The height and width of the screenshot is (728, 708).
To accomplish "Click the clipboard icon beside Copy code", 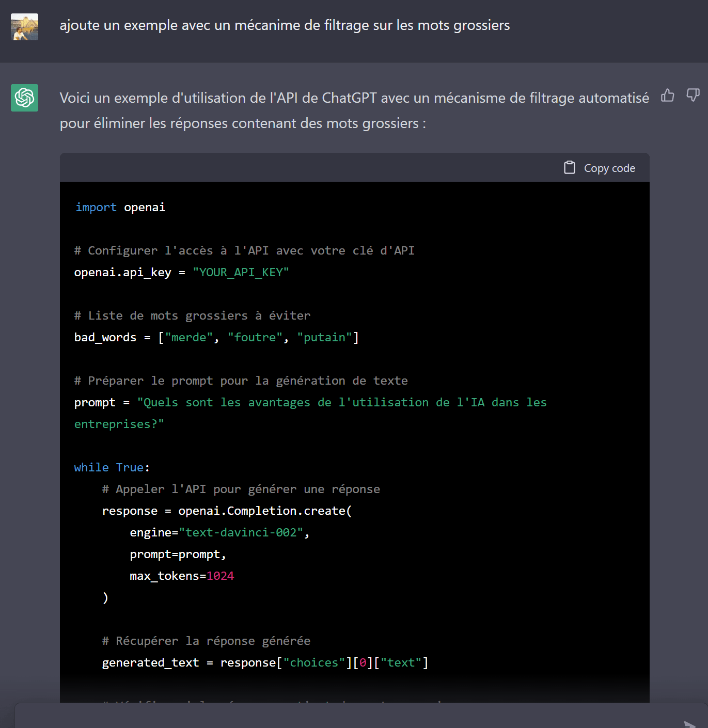I will (570, 168).
